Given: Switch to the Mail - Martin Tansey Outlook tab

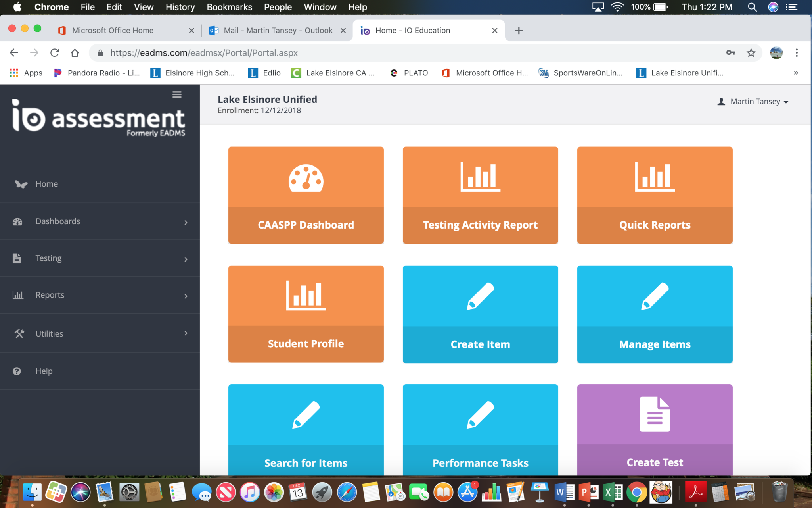Looking at the screenshot, I should coord(278,31).
